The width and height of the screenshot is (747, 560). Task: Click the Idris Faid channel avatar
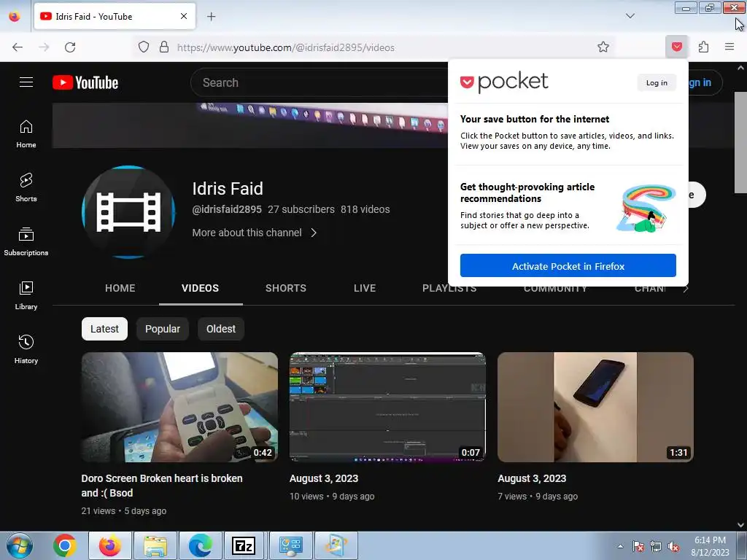pyautogui.click(x=128, y=212)
